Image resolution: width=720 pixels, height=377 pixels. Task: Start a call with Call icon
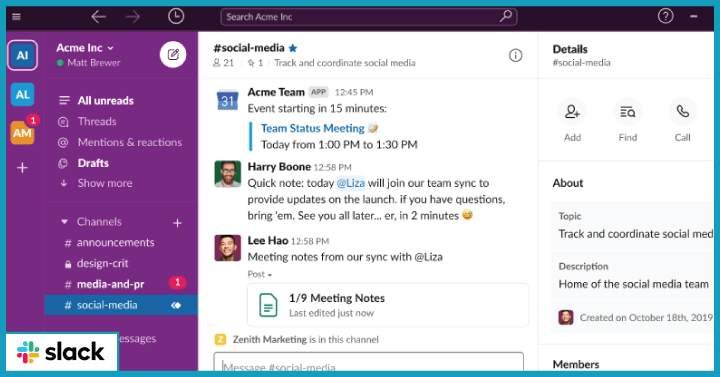(x=682, y=112)
